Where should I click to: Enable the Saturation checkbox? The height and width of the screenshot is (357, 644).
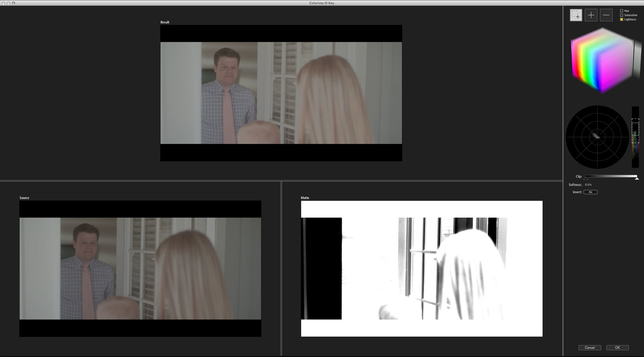621,15
